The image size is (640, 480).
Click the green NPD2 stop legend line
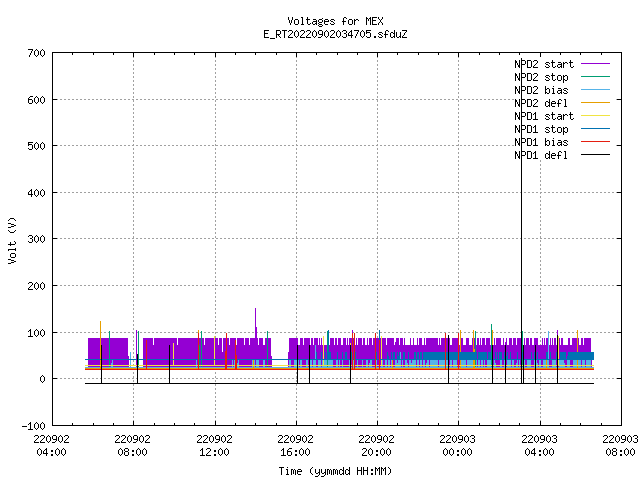point(595,76)
